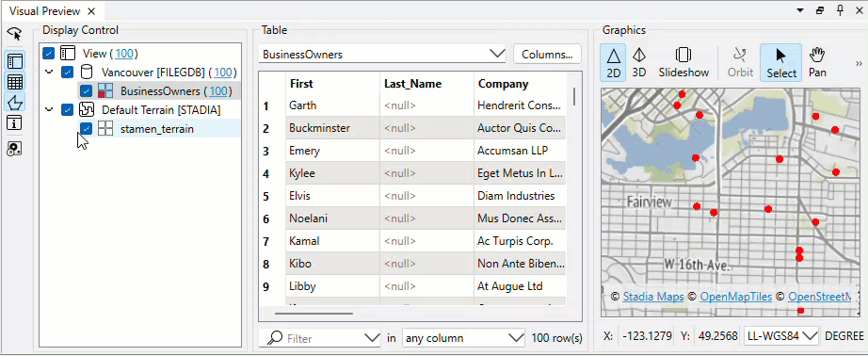Open the 'any column' dropdown
Viewport: 868px width, 356px height.
[464, 338]
